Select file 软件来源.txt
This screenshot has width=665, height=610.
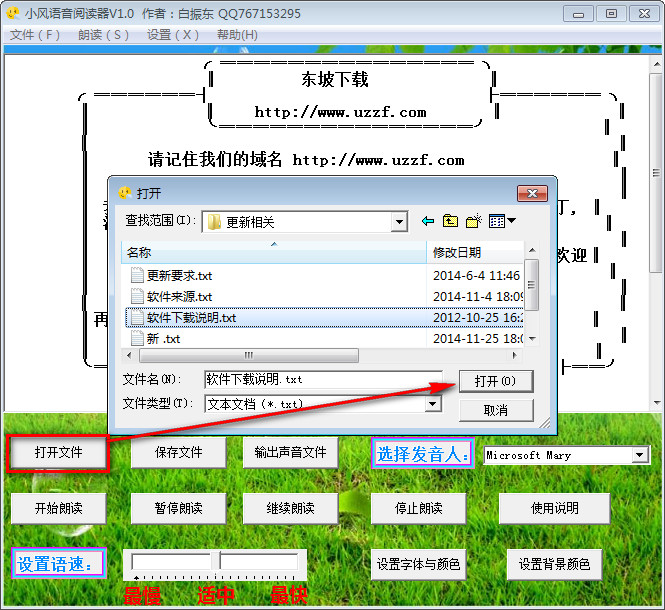click(179, 297)
